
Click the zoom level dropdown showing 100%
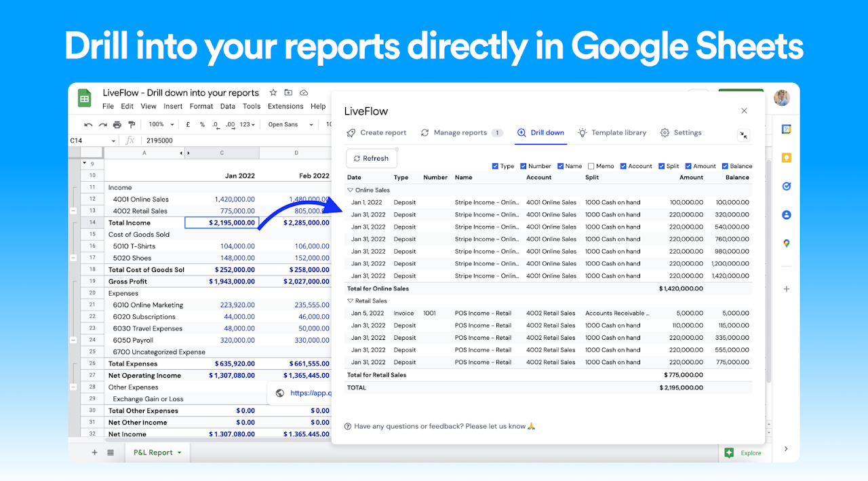pyautogui.click(x=159, y=124)
